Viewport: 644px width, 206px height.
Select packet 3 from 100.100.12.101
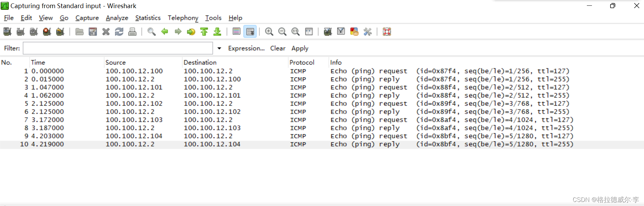tap(322, 87)
